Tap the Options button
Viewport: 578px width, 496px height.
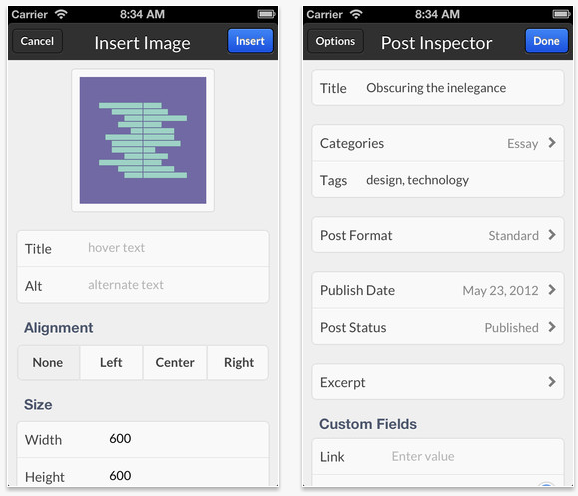pos(335,41)
